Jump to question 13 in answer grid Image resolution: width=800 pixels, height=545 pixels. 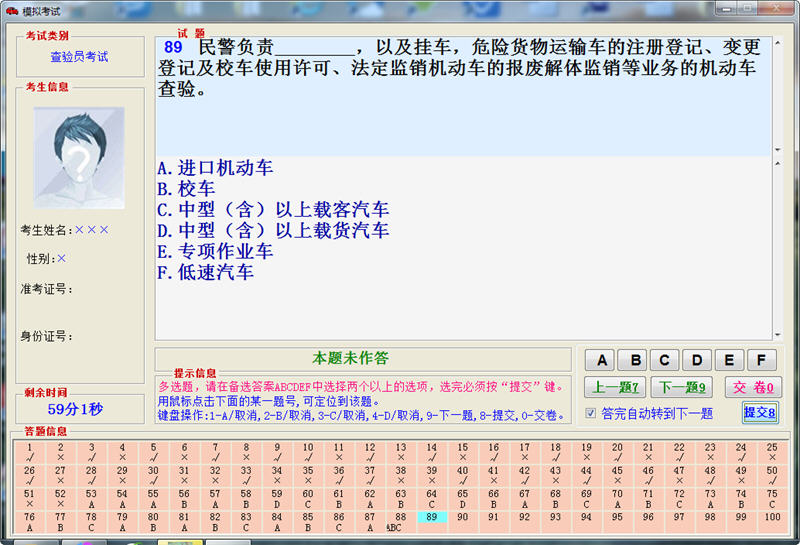401,452
